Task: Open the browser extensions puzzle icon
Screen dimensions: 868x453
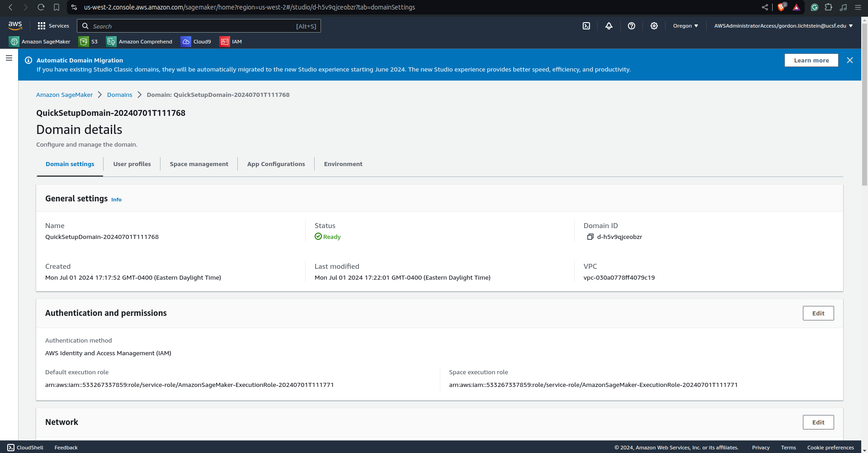Action: (x=829, y=7)
